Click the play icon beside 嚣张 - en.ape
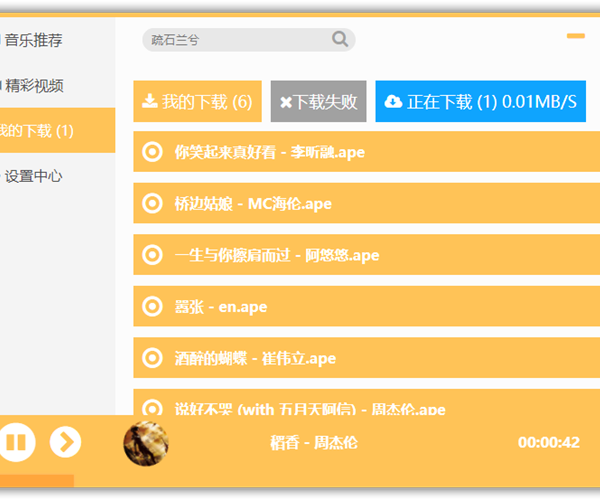This screenshot has width=600, height=500. click(x=152, y=306)
